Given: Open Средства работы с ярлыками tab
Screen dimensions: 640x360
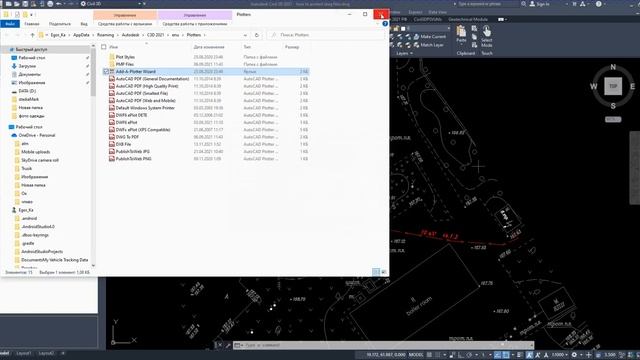Looking at the screenshot, I should pos(125,24).
